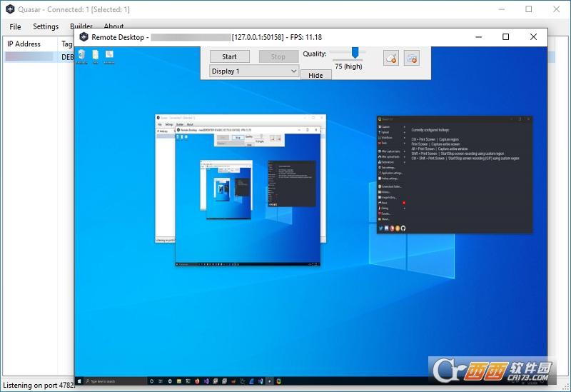Select the second desktop file icon on remote desktop
Image resolution: width=571 pixels, height=392 pixels.
pos(96,56)
